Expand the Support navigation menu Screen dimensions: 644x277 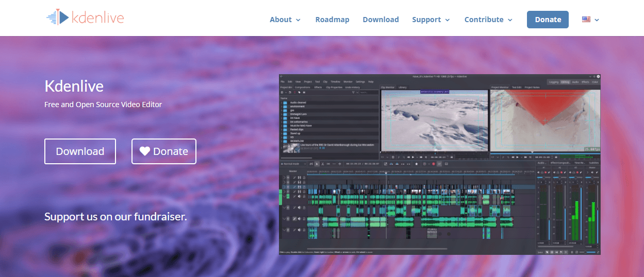pyautogui.click(x=431, y=20)
